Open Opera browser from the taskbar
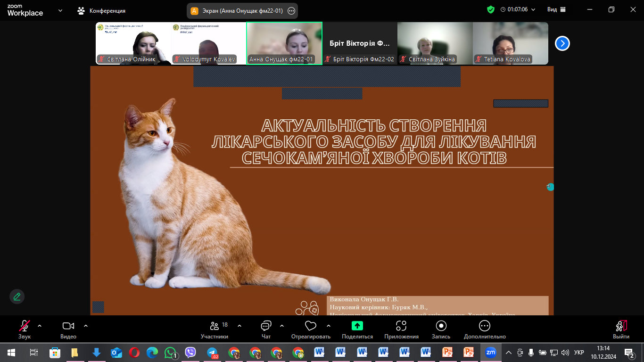 pos(134,353)
